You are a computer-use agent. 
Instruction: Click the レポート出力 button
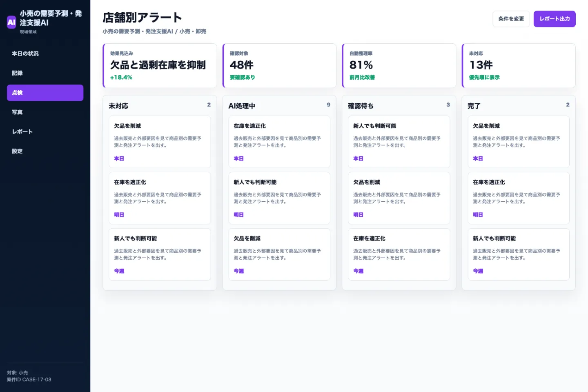click(555, 19)
